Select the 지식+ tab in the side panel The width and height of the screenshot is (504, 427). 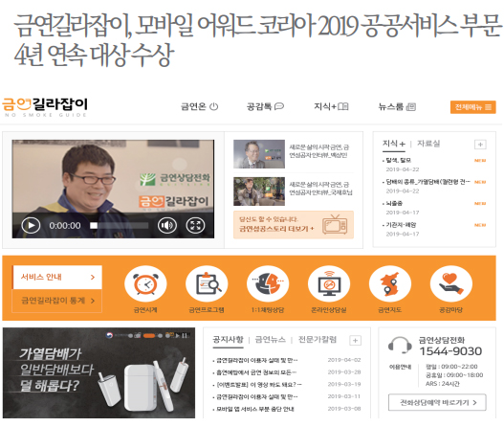pyautogui.click(x=394, y=144)
